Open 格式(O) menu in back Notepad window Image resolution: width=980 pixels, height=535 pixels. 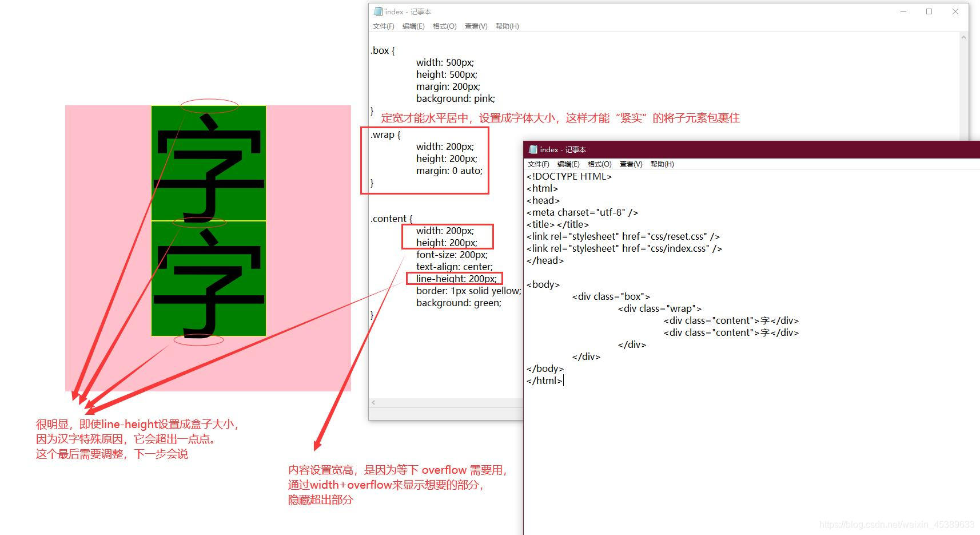click(x=444, y=26)
